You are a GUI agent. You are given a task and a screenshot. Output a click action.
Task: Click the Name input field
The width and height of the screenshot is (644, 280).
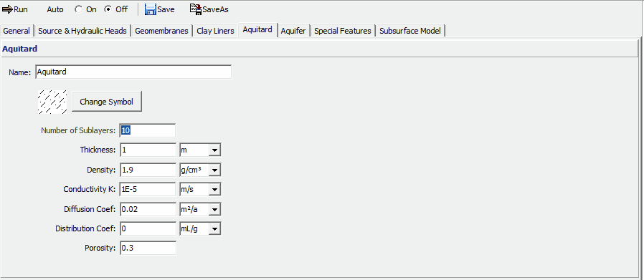133,72
